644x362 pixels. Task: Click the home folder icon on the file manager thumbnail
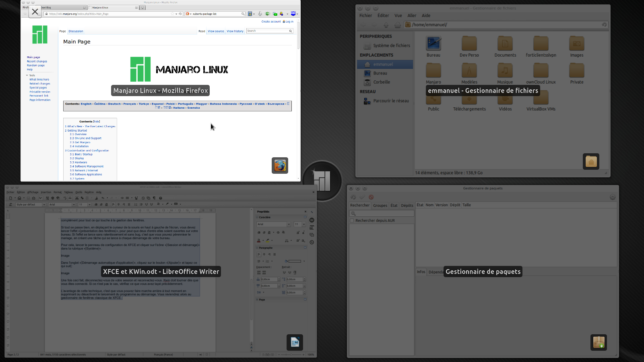click(x=591, y=161)
